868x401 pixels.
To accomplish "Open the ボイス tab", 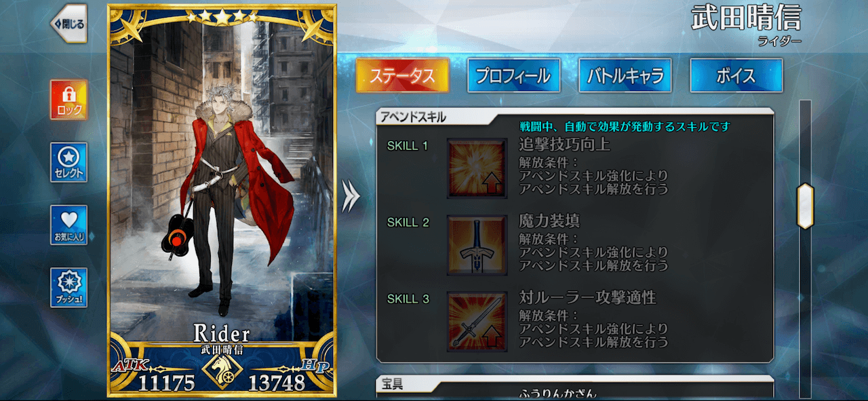I will tap(736, 75).
